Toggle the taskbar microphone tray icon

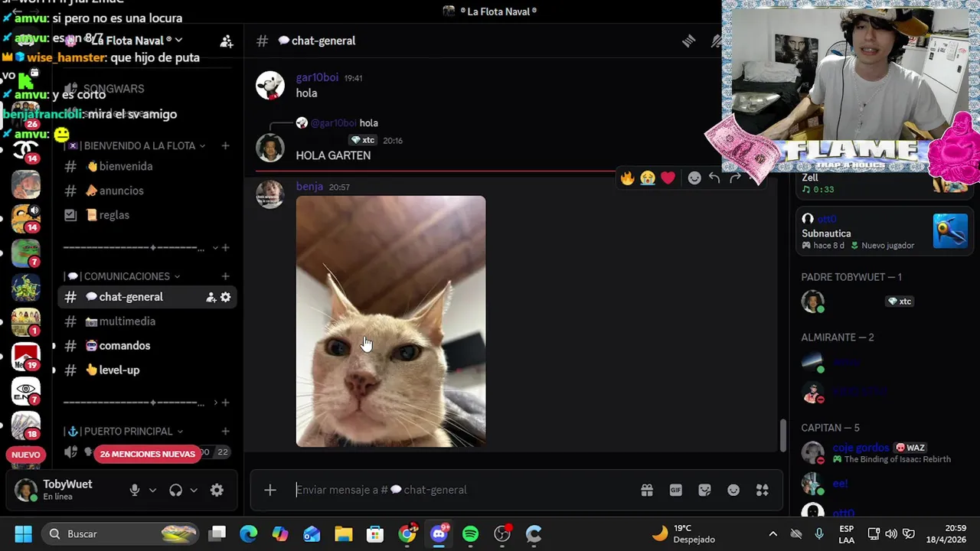(819, 533)
